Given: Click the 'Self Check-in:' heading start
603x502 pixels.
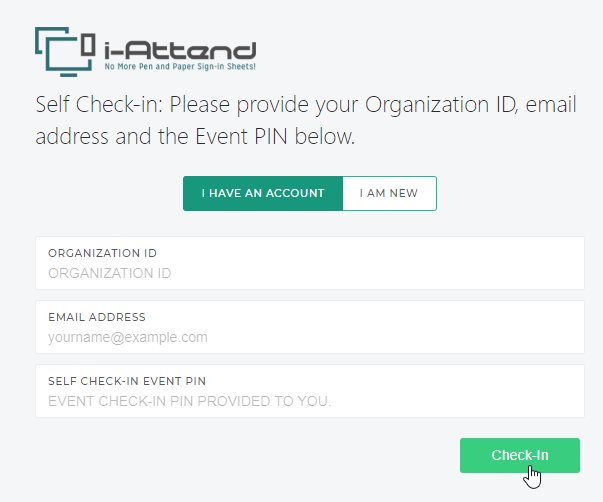Looking at the screenshot, I should click(100, 105).
